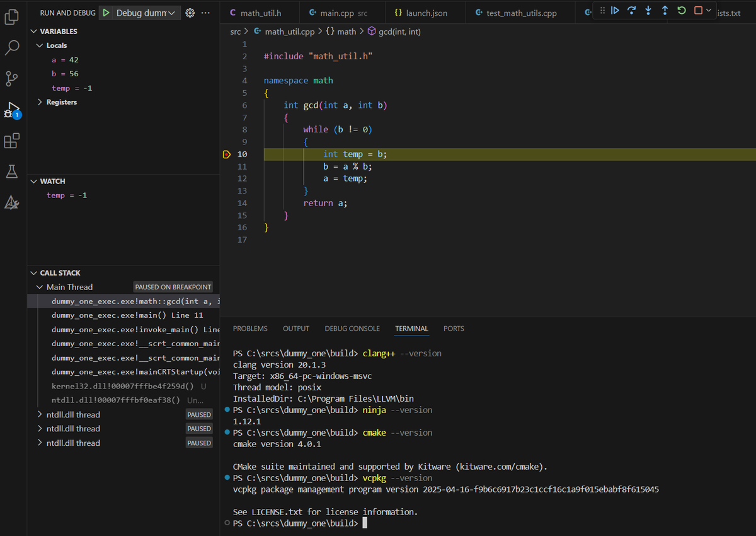Screen dimensions: 756x536
Task: Select the TERMINAL panel tab
Action: (x=411, y=329)
